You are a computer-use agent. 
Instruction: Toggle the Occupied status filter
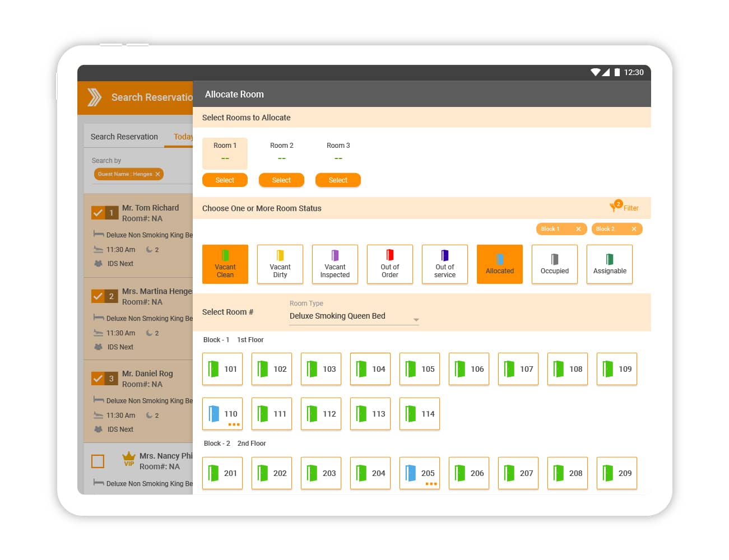(x=555, y=264)
